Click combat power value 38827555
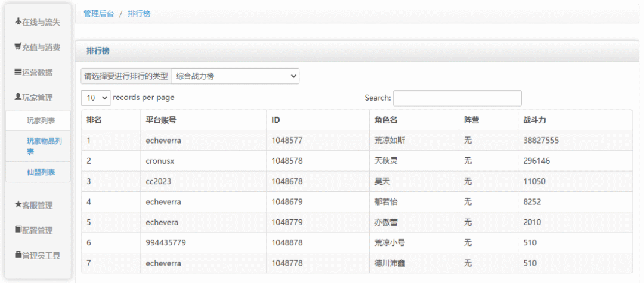 coord(541,141)
